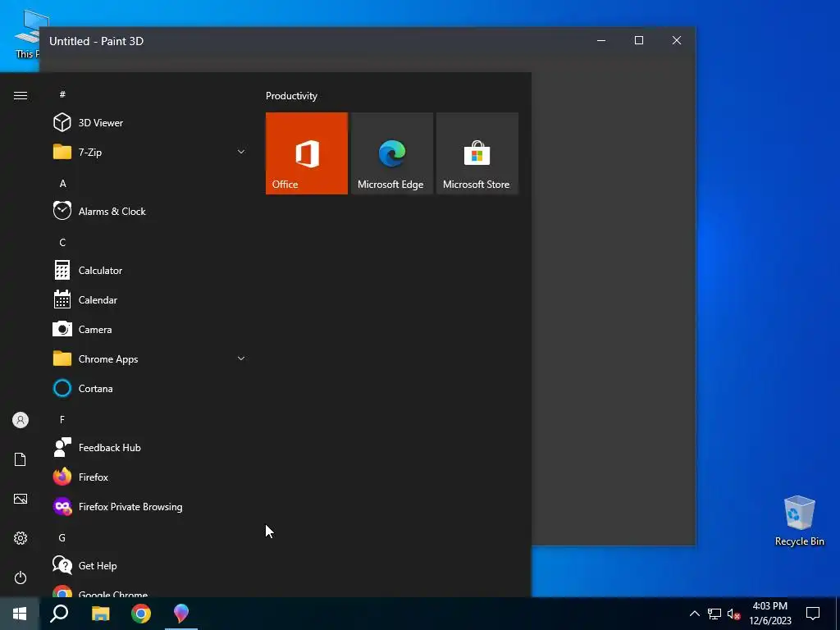
Task: Click the muted volume tray icon
Action: (733, 614)
